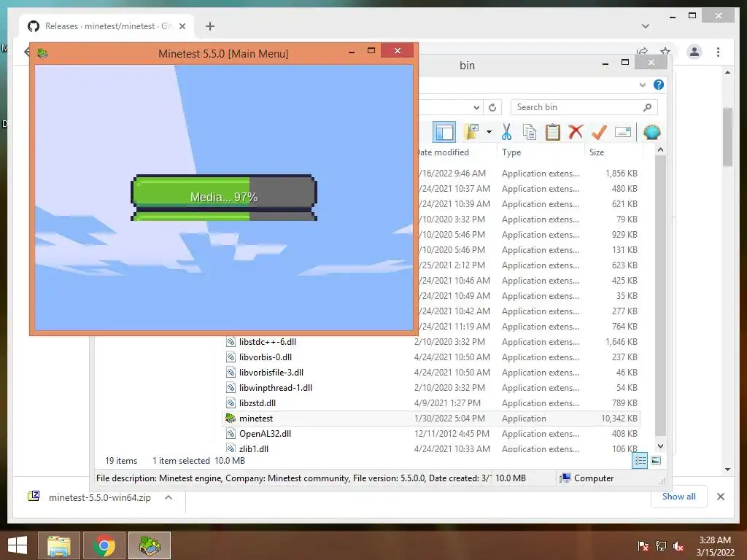Switch to Large icons view toggle
Viewport: 747px width, 560px height.
[x=656, y=461]
